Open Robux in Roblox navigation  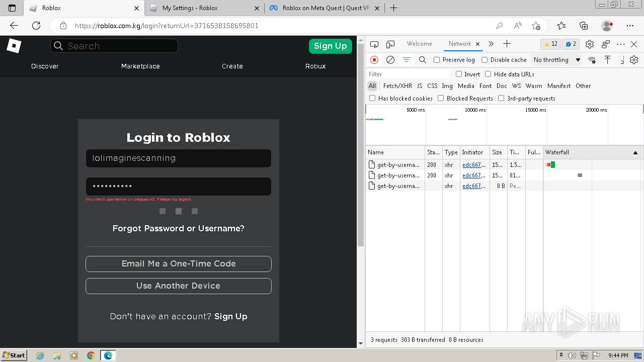click(315, 66)
